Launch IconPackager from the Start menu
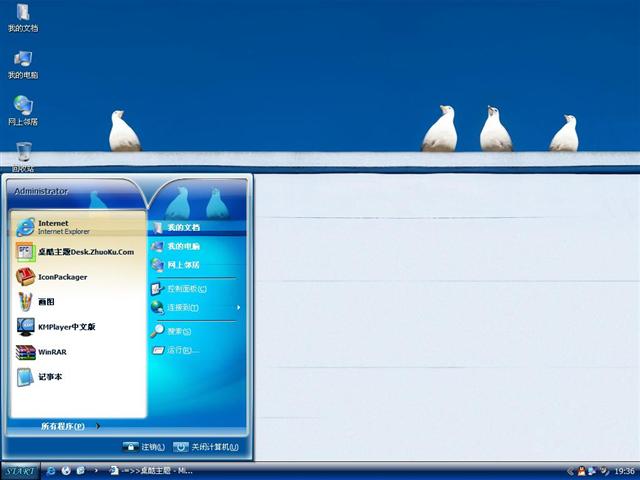 coord(63,277)
